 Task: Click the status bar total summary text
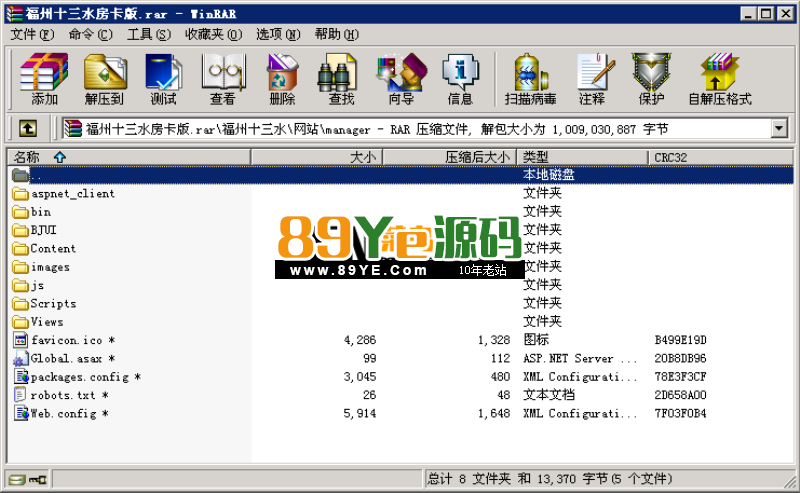549,479
